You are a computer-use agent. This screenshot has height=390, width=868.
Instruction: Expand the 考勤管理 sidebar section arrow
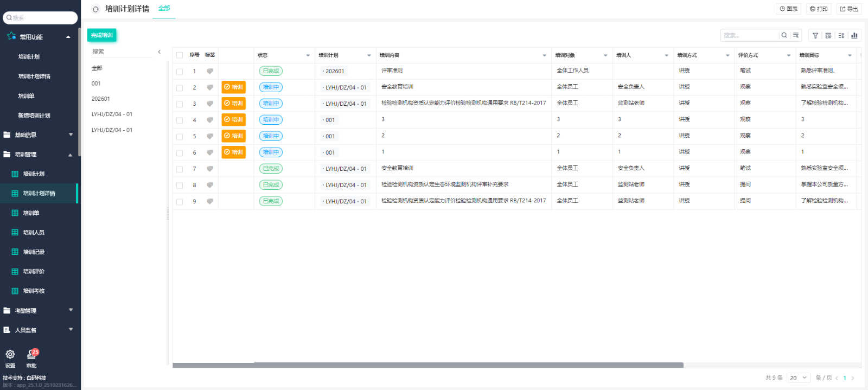point(71,310)
